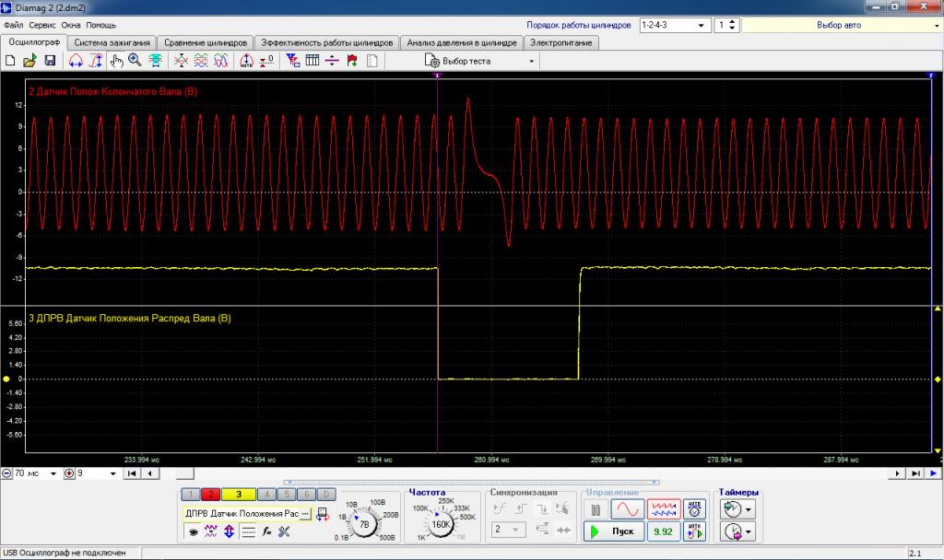Click the overlapping sine waves icon
944x560 pixels.
click(x=221, y=61)
